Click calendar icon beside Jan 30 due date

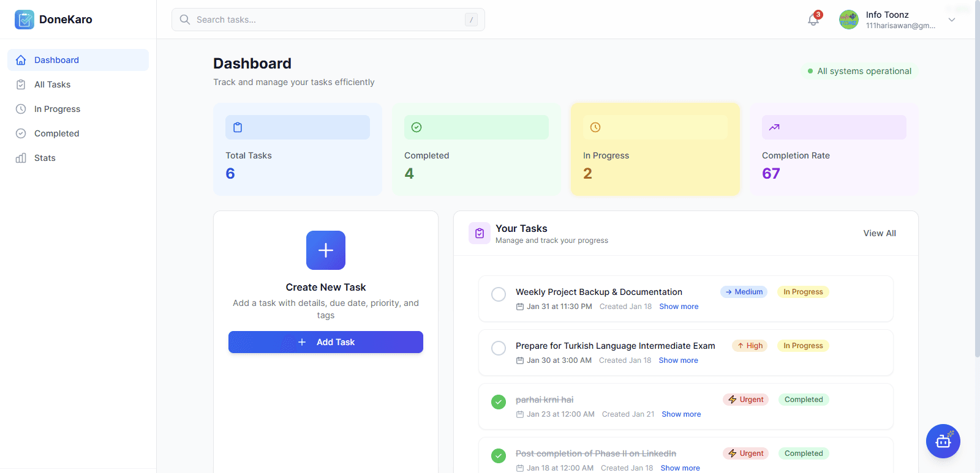(x=520, y=360)
